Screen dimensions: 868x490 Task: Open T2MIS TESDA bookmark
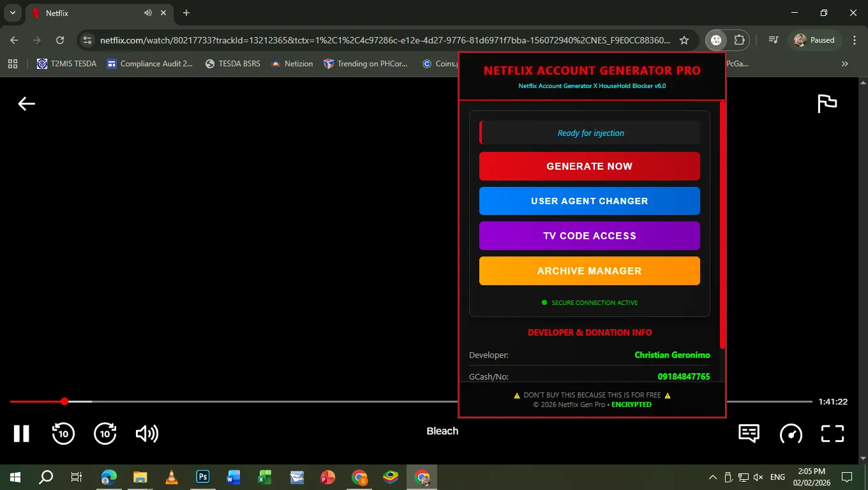[67, 64]
